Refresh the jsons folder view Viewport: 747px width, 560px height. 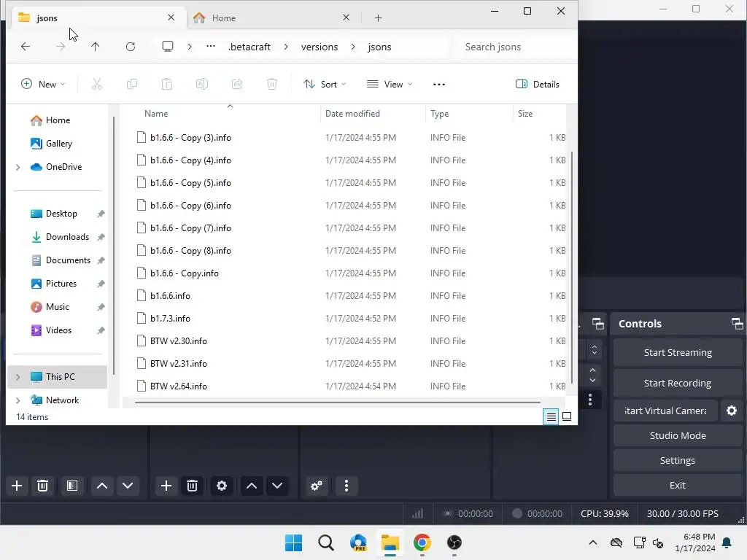click(131, 46)
